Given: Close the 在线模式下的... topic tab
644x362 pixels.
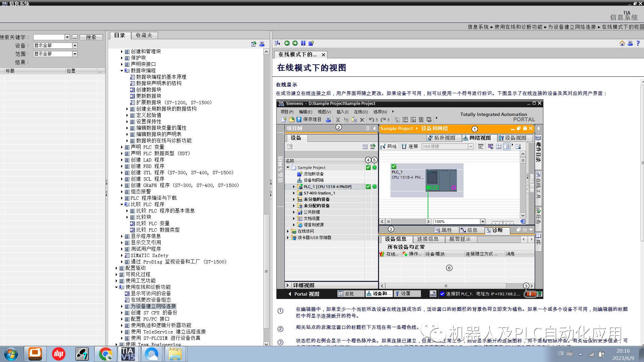Looking at the screenshot, I should click(x=323, y=55).
